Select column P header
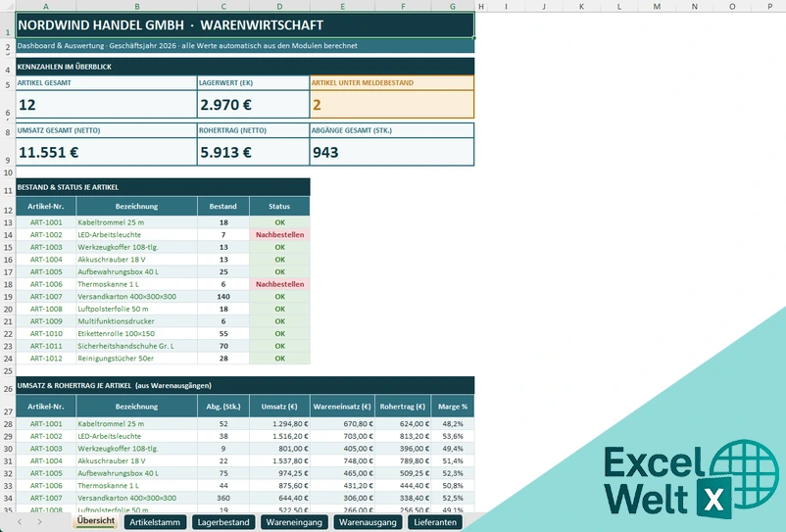786x532 pixels. [770, 6]
